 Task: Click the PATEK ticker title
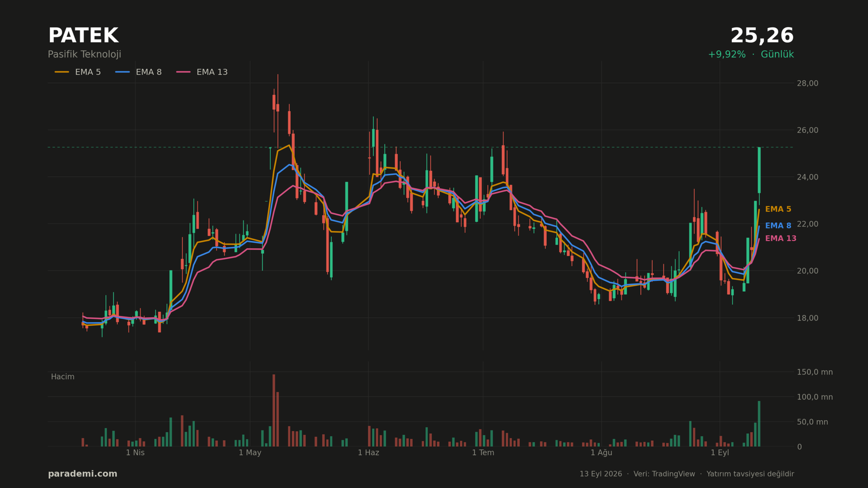point(83,36)
